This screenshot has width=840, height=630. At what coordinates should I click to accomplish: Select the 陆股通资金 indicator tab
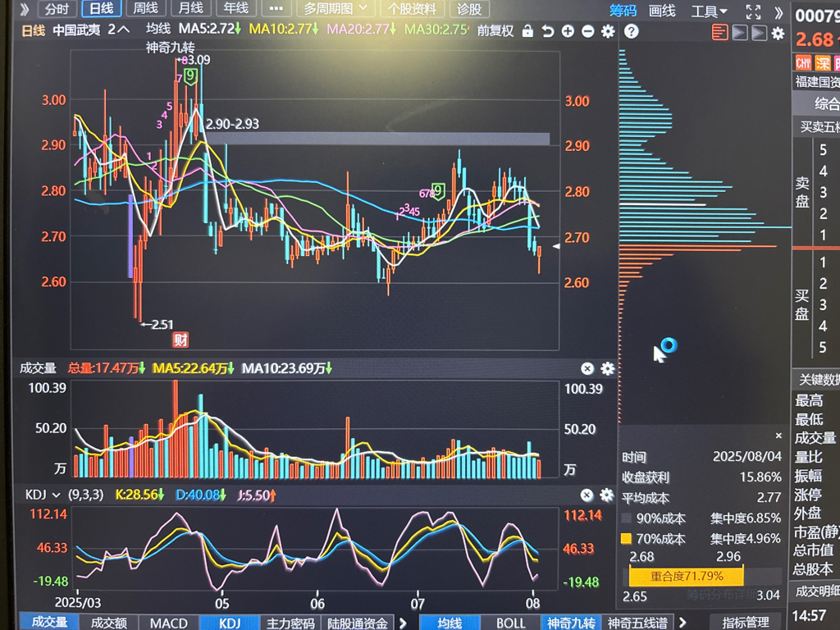tap(358, 623)
